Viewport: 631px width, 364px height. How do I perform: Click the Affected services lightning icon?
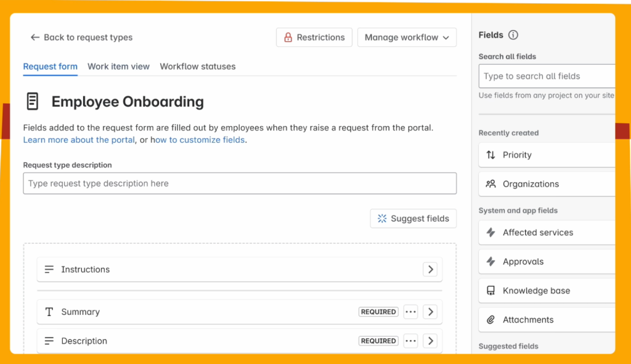tap(490, 232)
